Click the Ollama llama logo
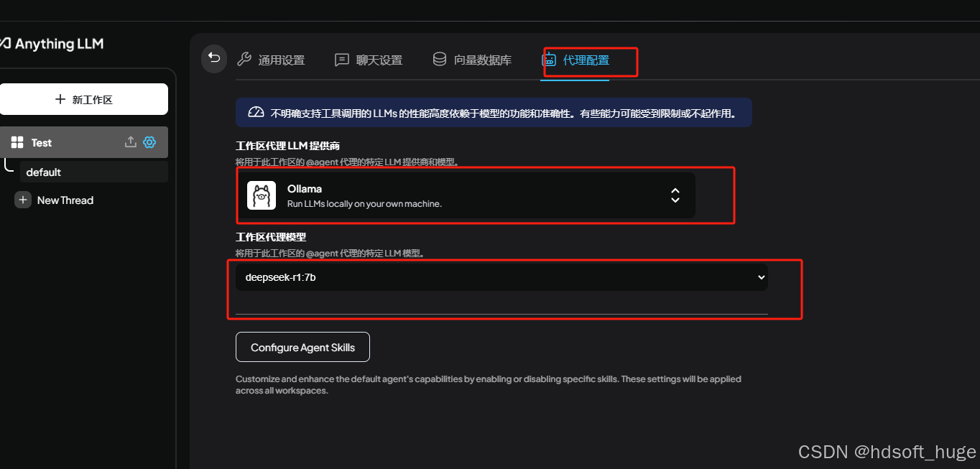 tap(262, 195)
